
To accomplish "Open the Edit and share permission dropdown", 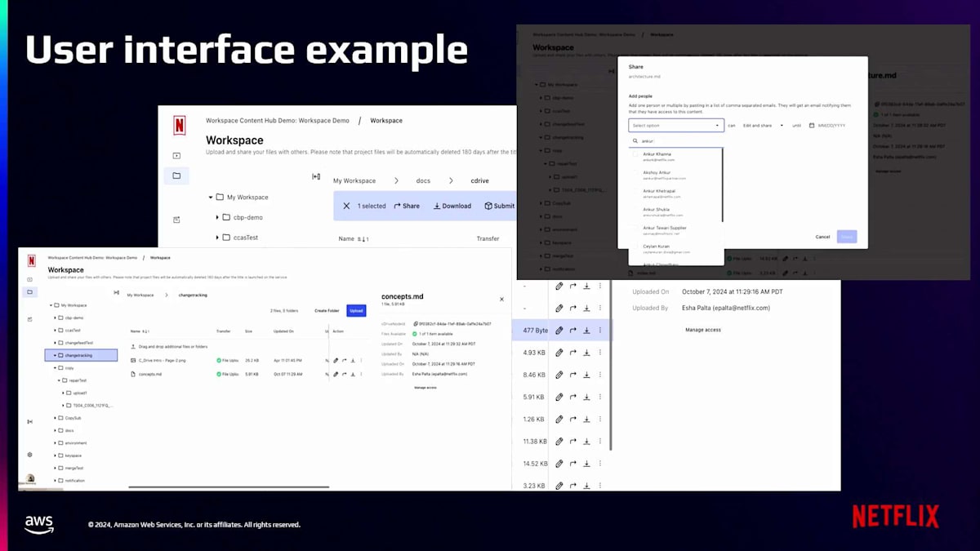I will pyautogui.click(x=763, y=126).
